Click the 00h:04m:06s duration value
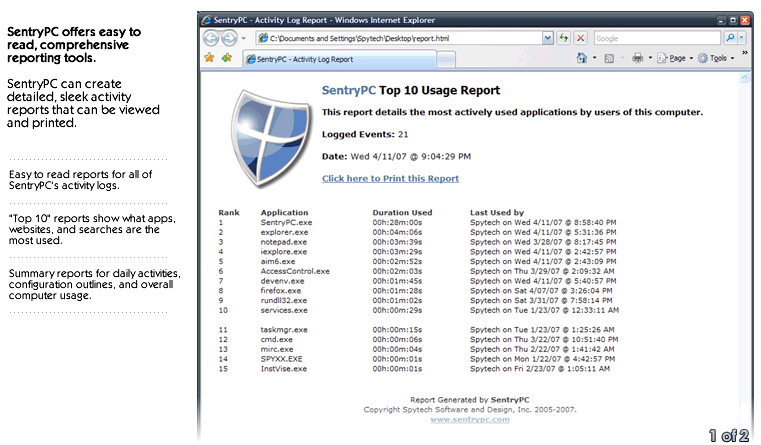The image size is (761, 445). click(x=397, y=232)
